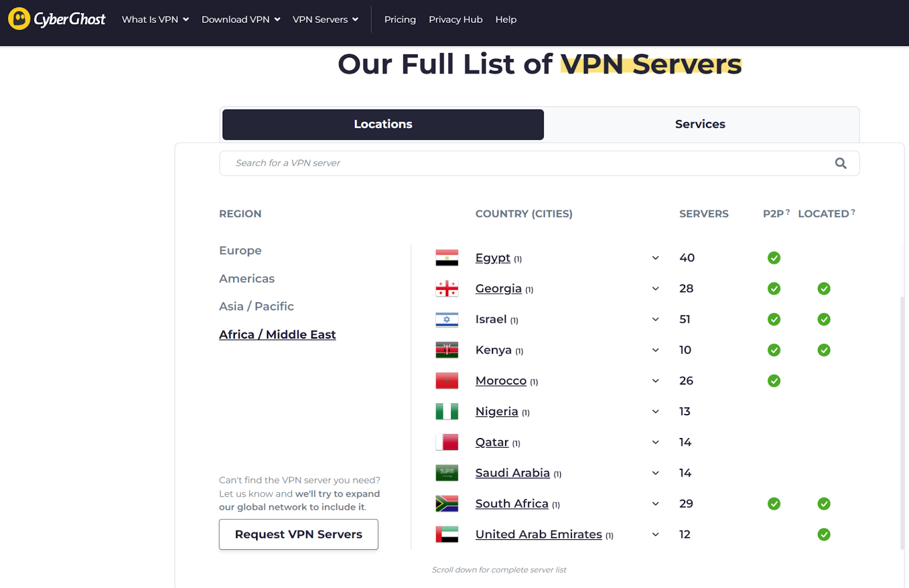Click the LOCATED help question mark
This screenshot has width=909, height=588.
(853, 212)
